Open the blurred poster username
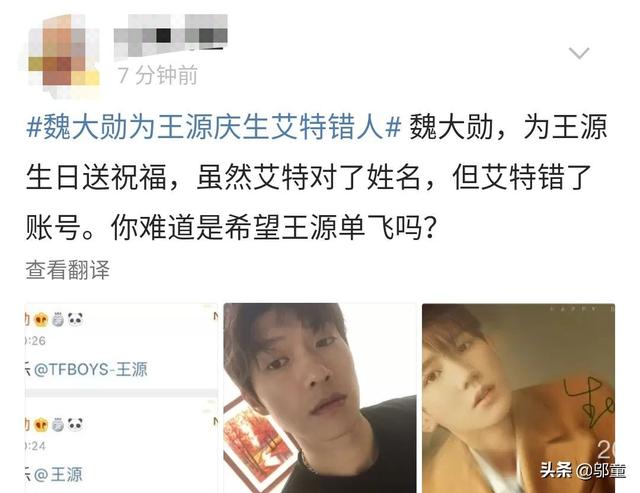This screenshot has width=640, height=493. coord(171,36)
